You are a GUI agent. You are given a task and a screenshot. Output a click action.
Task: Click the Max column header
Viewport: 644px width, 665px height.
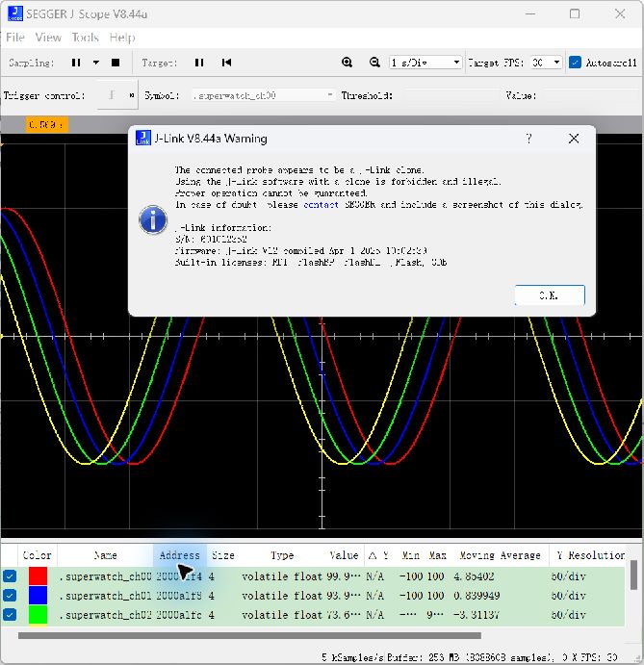coord(437,555)
